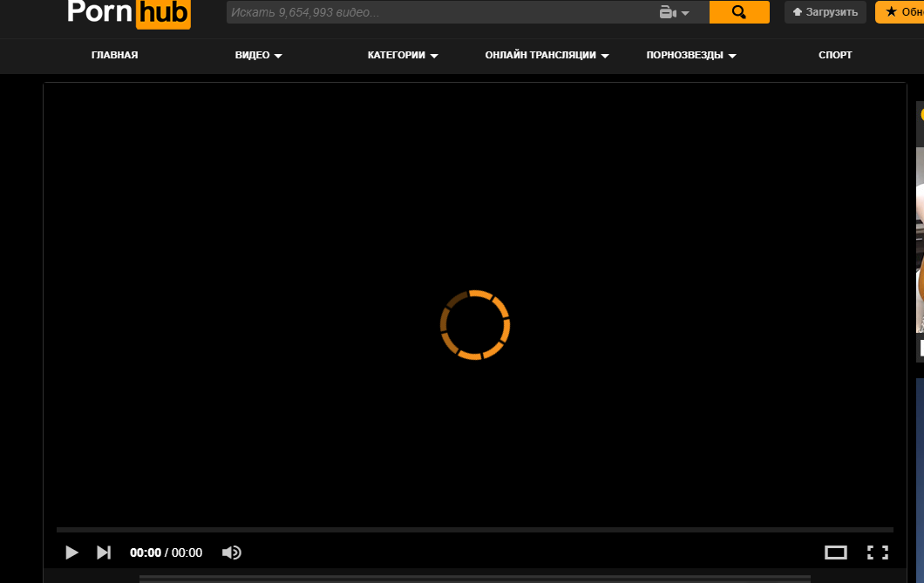
Task: Click the orange magnifier search button
Action: (x=739, y=12)
